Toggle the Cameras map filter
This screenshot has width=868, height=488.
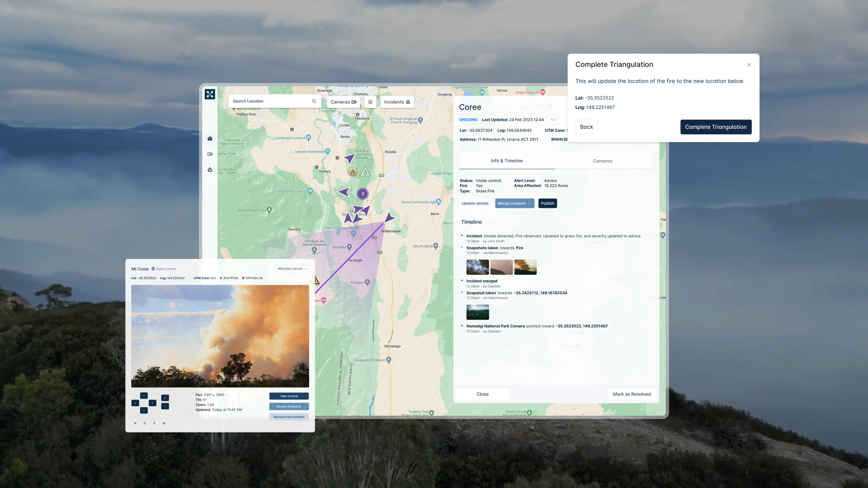click(343, 102)
